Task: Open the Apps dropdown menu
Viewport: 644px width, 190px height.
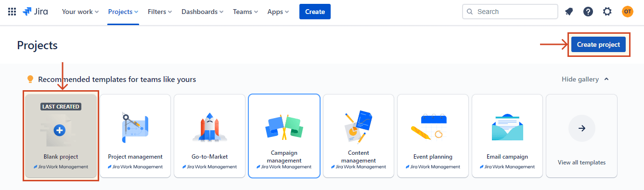Action: pos(279,12)
